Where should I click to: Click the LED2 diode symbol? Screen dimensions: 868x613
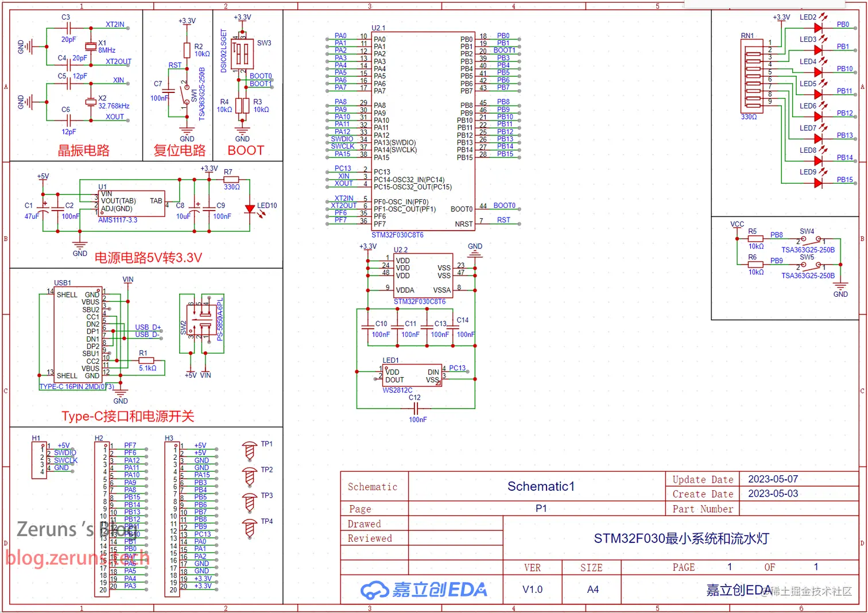(818, 28)
